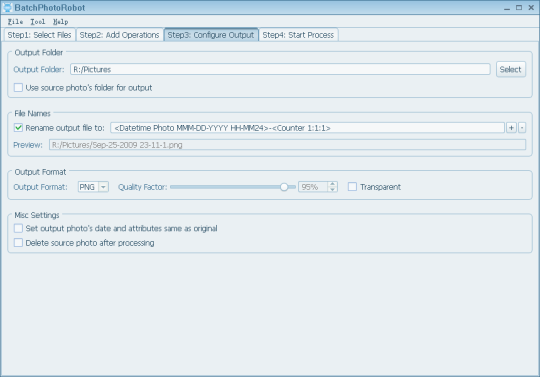Viewport: 540px width, 377px height.
Task: Select the Step3: Configure Output tab
Action: coord(211,35)
